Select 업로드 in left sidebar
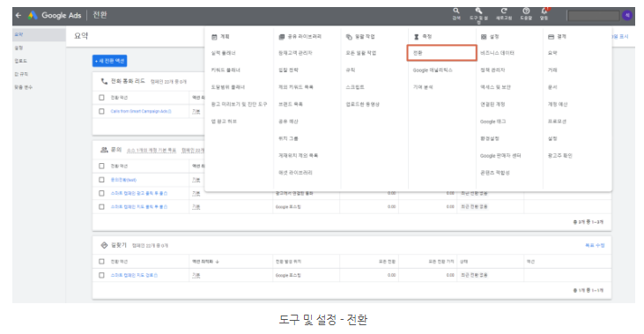Viewport: 644px width, 334px height. 20,61
